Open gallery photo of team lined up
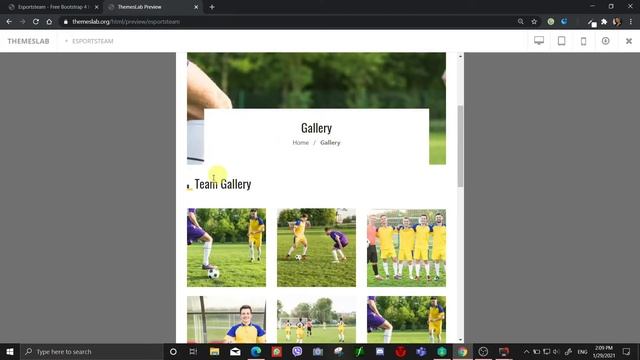 pyautogui.click(x=406, y=247)
